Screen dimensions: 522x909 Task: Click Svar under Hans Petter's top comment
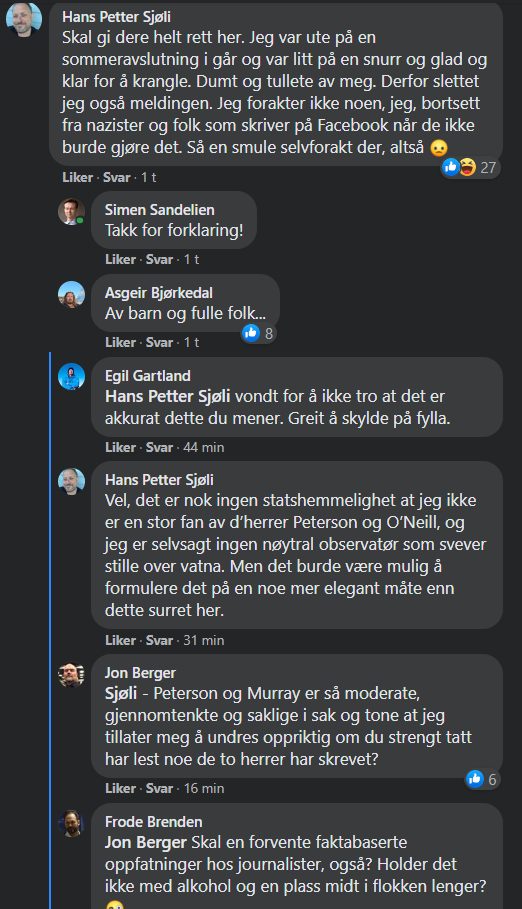click(x=117, y=177)
